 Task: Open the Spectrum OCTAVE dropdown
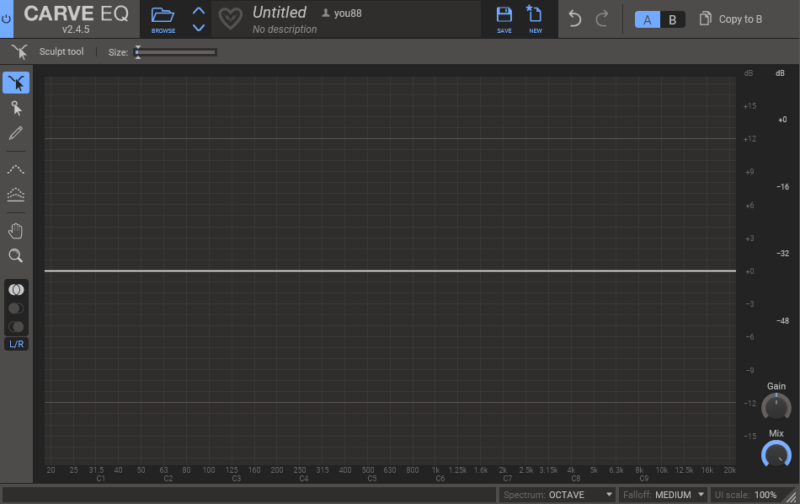tap(558, 495)
